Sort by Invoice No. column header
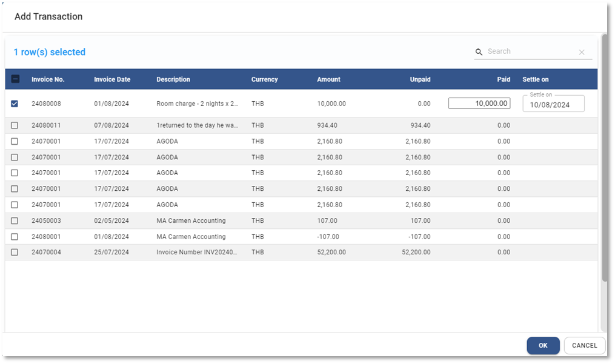The image size is (615, 364). click(48, 79)
